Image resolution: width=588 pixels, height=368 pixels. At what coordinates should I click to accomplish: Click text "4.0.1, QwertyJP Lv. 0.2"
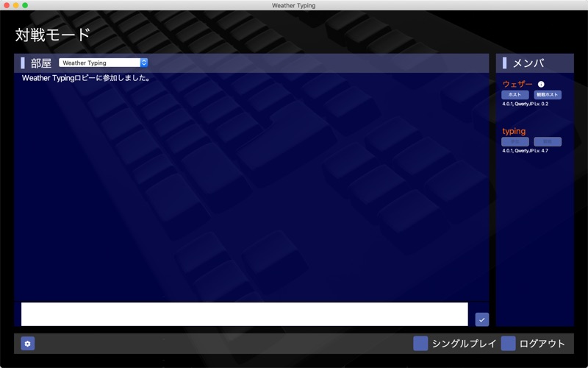click(525, 104)
